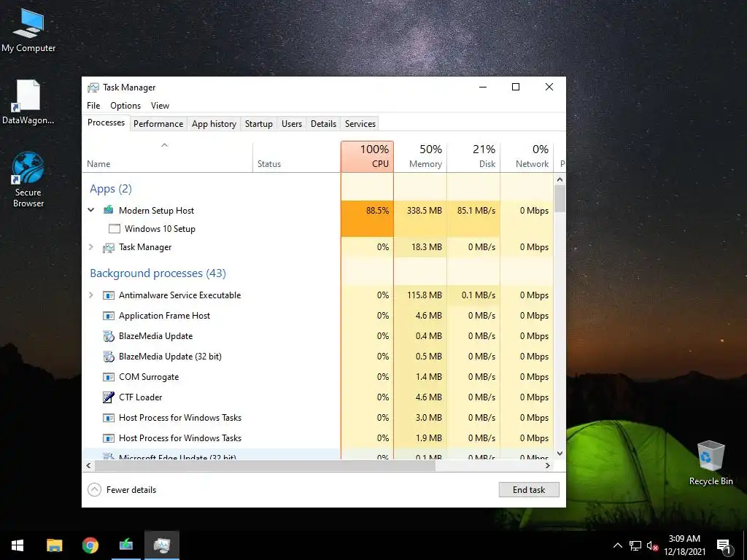Launch the Secure Browser desktop shortcut
Viewport: 747px width, 560px height.
[x=28, y=179]
